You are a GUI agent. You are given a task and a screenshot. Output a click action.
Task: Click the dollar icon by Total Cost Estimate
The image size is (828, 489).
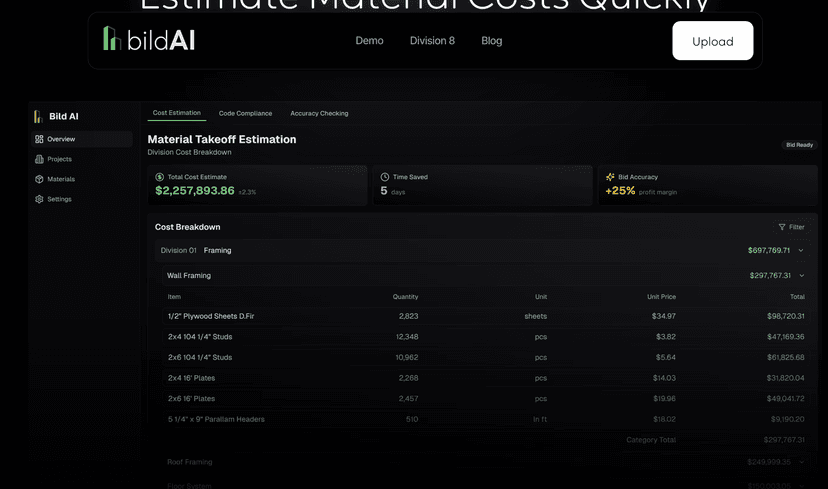[160, 177]
